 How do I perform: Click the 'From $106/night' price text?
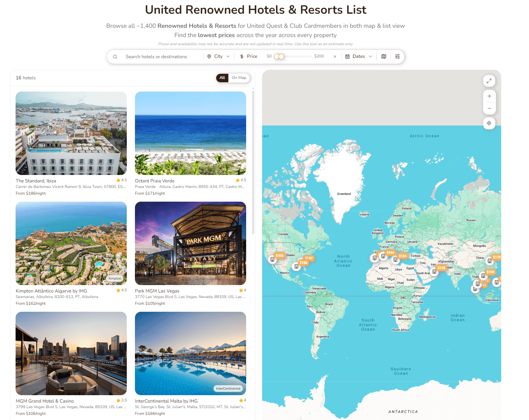31,413
